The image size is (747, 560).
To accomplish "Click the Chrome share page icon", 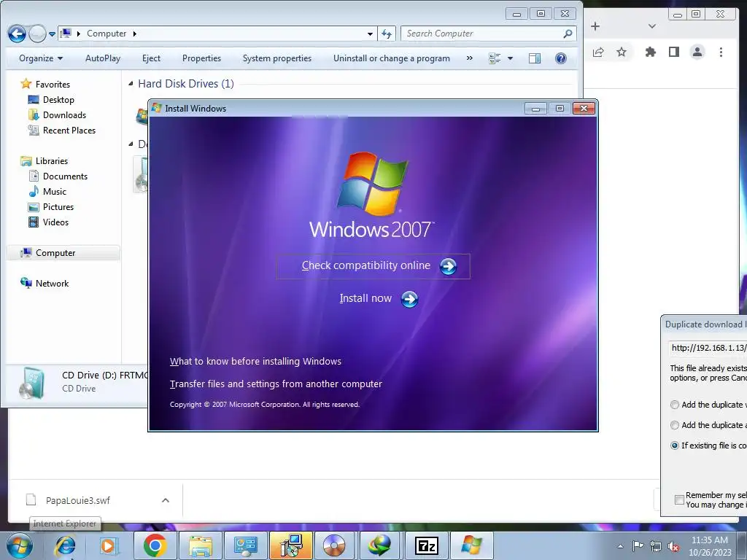I will click(x=598, y=52).
